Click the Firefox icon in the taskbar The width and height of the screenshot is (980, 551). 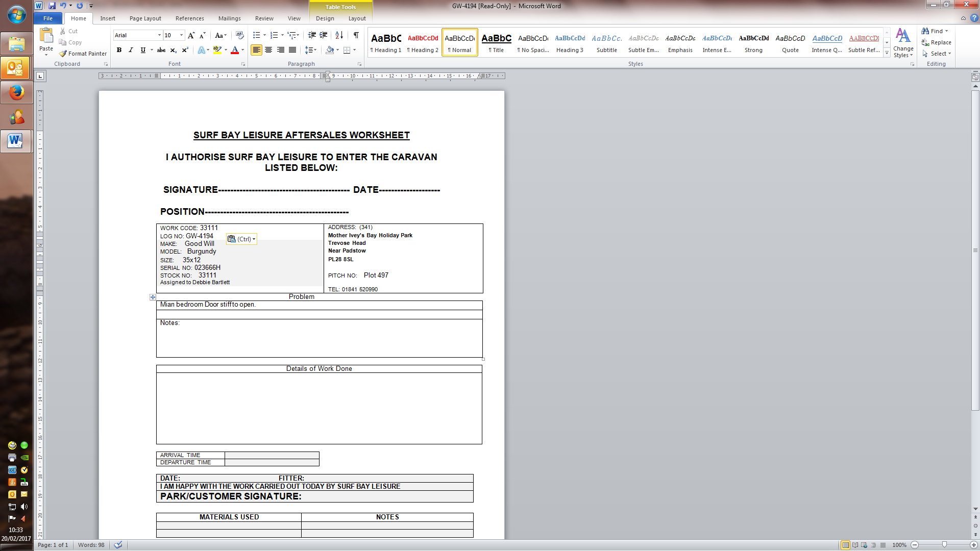coord(16,92)
